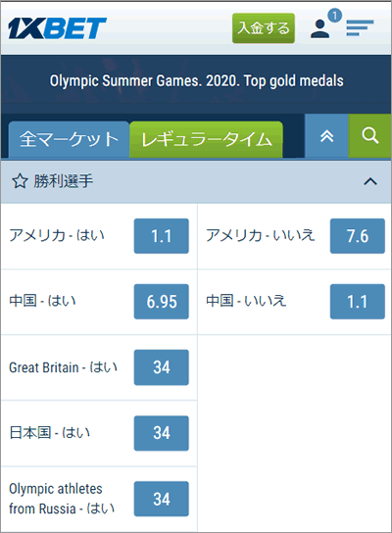Click the Olympic Summer Games 2020 banner title

(x=197, y=81)
